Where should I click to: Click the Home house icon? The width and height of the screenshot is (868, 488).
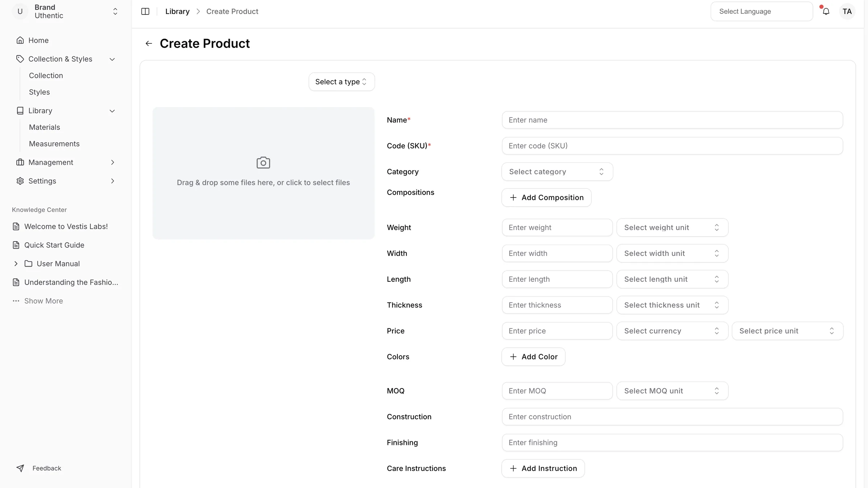[20, 40]
